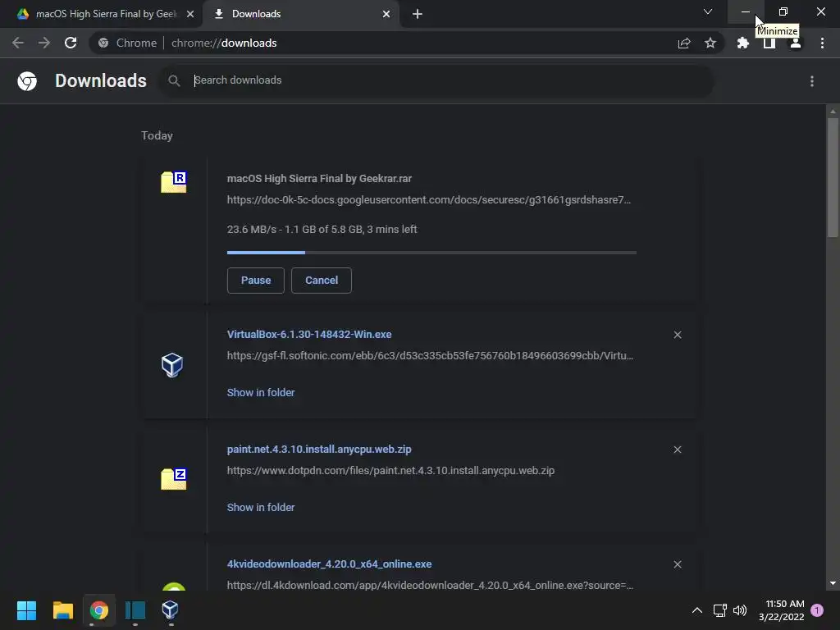840x630 pixels.
Task: Click the Today date heading
Action: pos(157,135)
